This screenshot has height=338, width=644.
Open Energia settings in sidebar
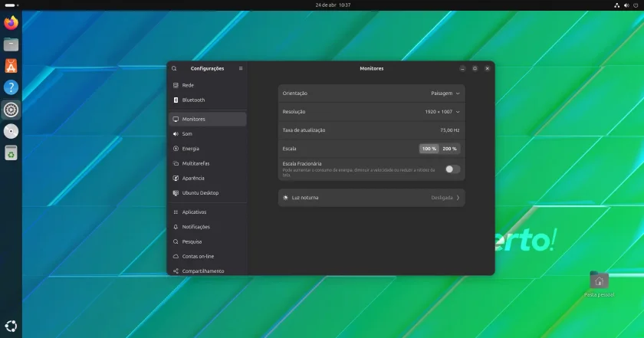coord(208,149)
